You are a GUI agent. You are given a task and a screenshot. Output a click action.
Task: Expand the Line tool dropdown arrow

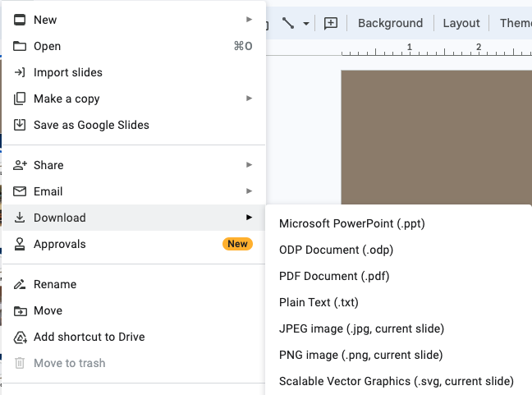tap(306, 24)
